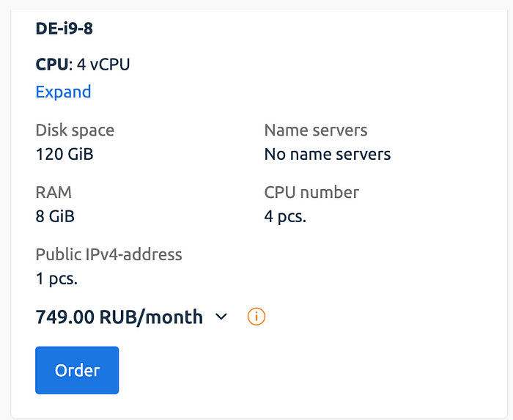Click the Name servers label
Image resolution: width=513 pixels, height=420 pixels.
tap(316, 130)
